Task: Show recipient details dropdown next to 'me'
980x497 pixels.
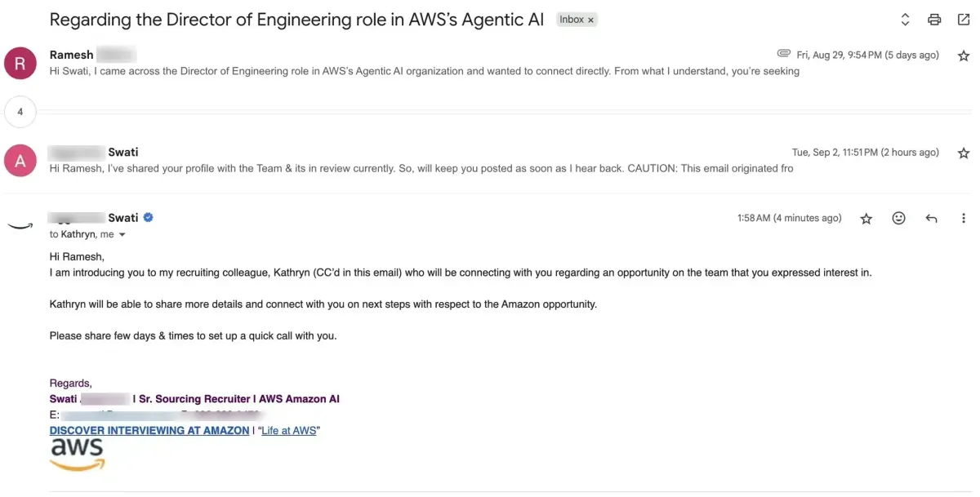Action: click(122, 235)
